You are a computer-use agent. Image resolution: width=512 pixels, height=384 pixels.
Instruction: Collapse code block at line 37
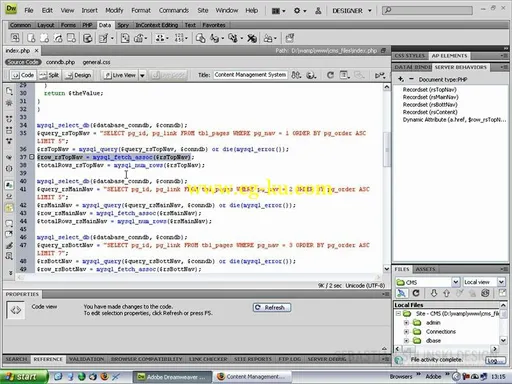pos(32,157)
